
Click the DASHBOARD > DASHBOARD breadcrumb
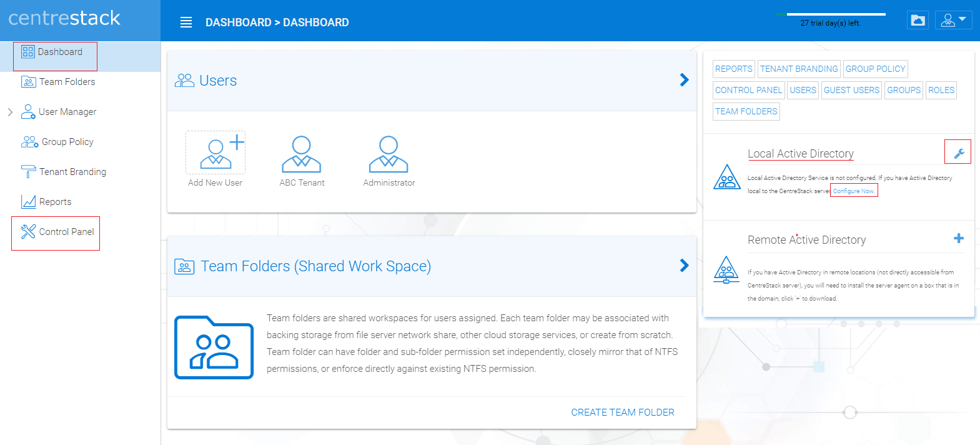point(277,22)
